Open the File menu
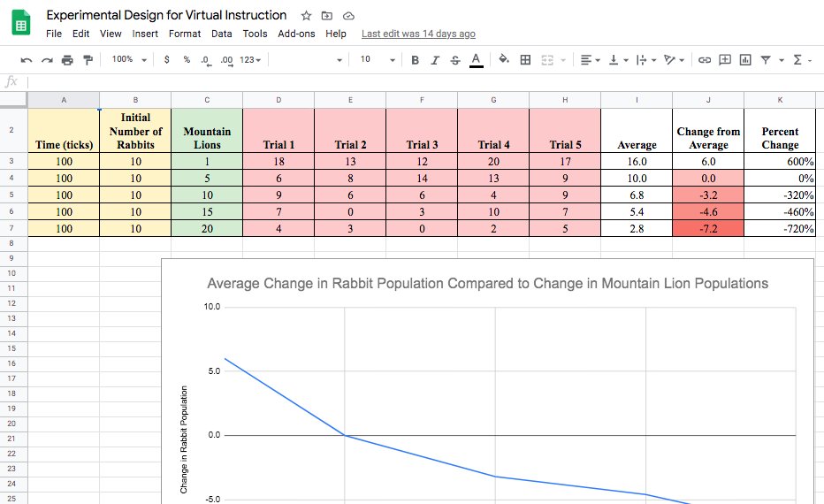 [54, 34]
